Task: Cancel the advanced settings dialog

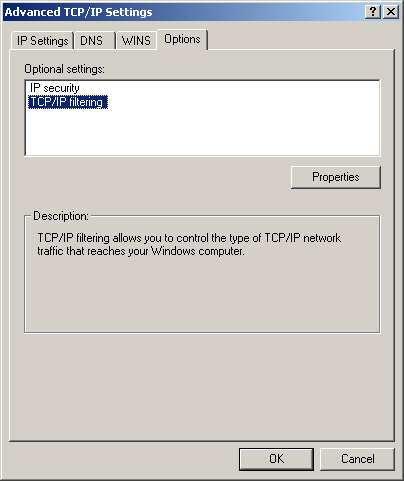Action: [357, 459]
